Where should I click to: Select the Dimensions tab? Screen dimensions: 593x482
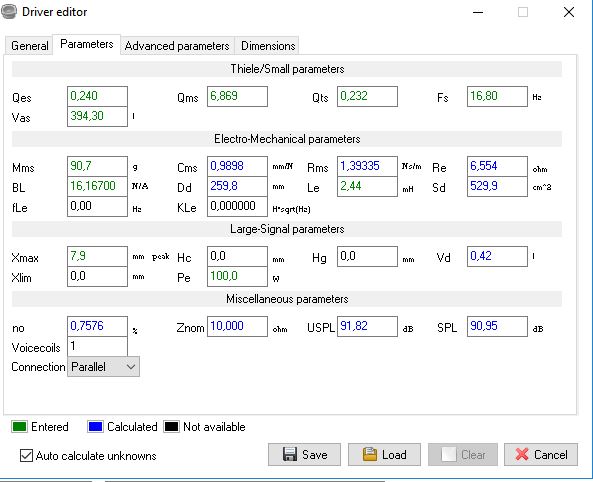point(268,46)
